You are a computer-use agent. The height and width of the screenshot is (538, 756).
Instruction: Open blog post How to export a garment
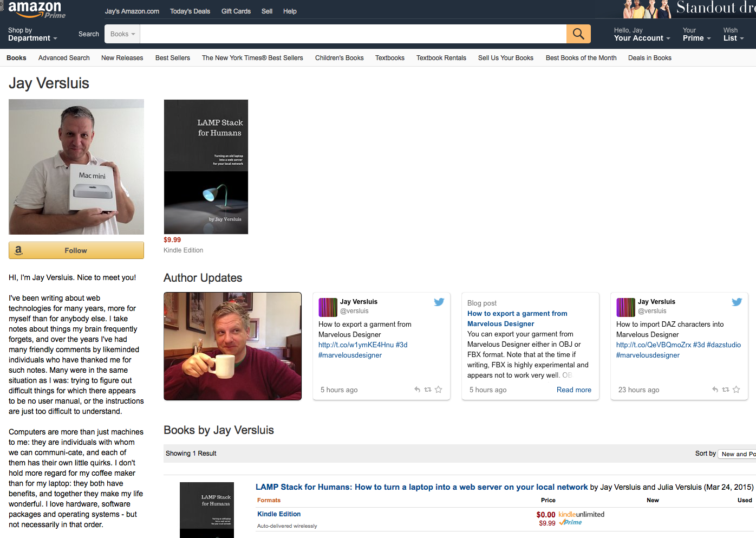tap(517, 319)
